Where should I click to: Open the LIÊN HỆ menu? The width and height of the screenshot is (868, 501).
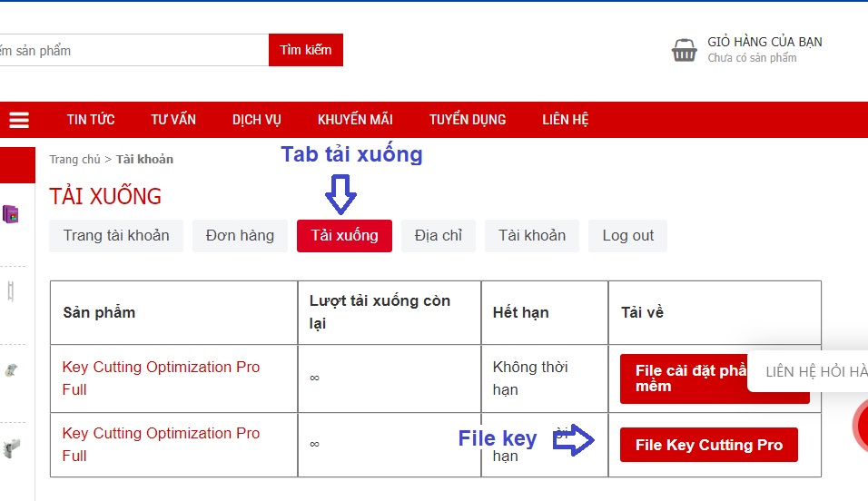565,120
